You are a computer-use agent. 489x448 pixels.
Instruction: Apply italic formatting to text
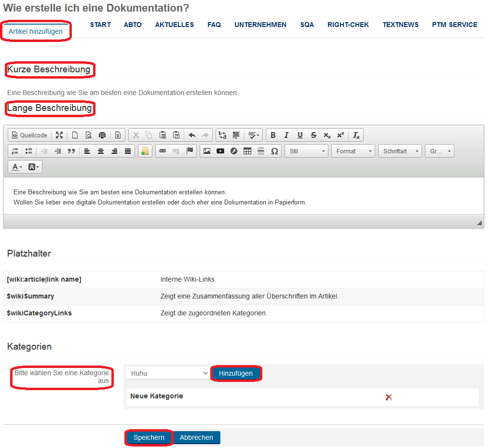coord(286,135)
